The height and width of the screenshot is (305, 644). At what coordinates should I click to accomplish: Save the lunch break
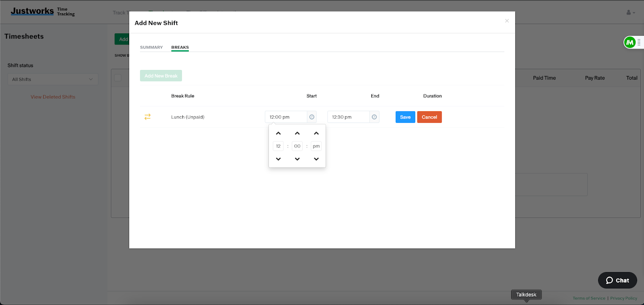(405, 117)
